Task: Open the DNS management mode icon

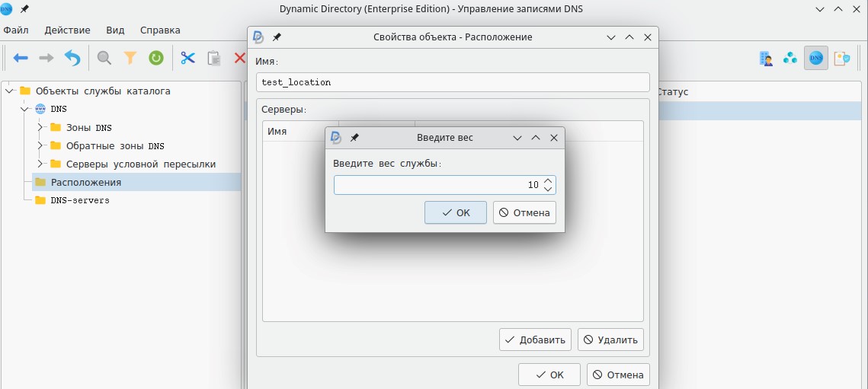Action: tap(816, 58)
